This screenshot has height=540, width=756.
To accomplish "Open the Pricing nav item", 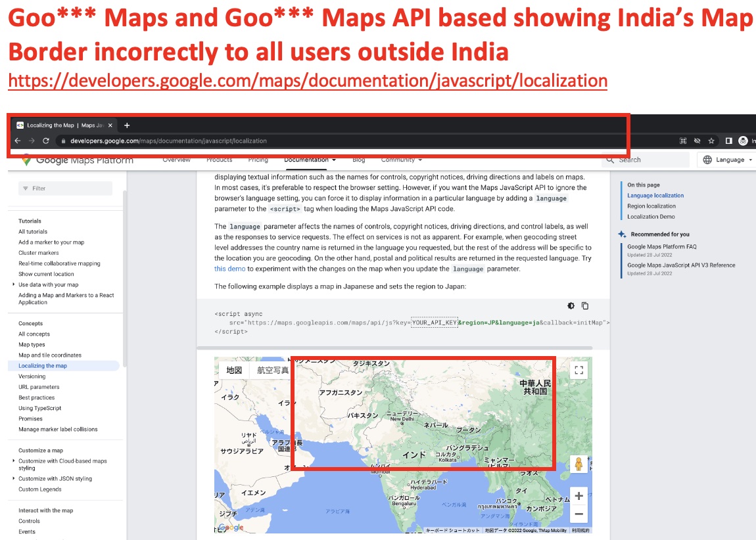I will pos(258,160).
